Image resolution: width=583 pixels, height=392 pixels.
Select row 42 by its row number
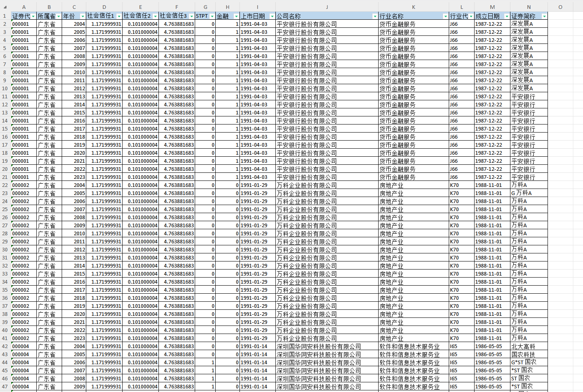(5, 346)
